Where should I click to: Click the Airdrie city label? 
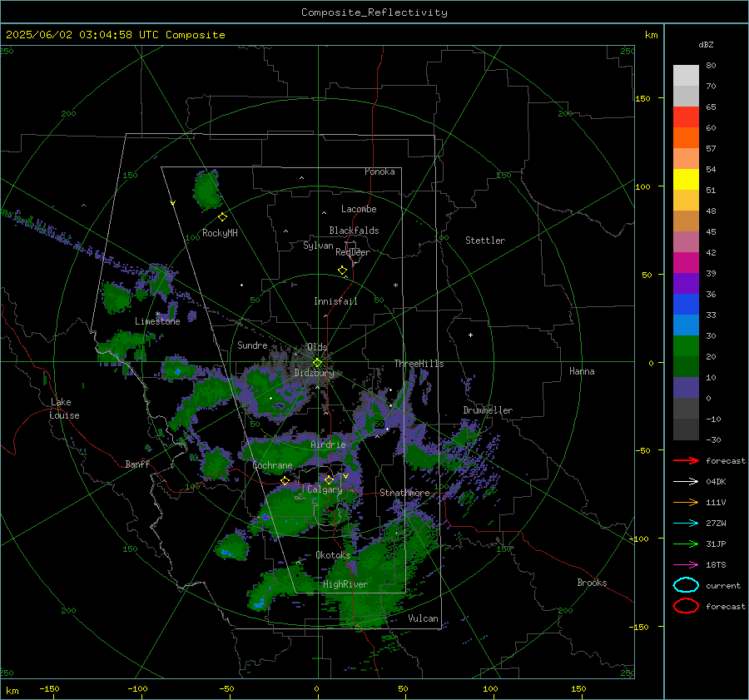coord(328,444)
